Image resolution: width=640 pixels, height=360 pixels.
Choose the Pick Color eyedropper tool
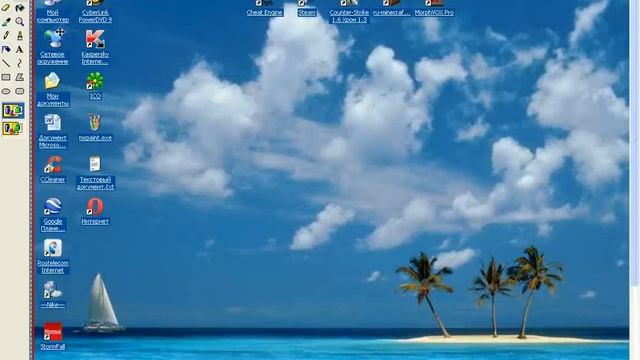click(x=6, y=22)
